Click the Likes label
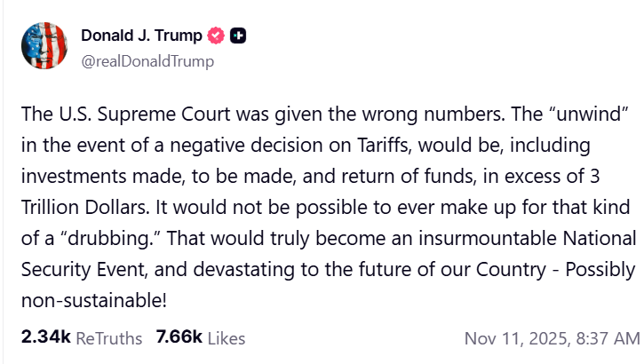Screen dimensions: 644x364 pyautogui.click(x=226, y=338)
